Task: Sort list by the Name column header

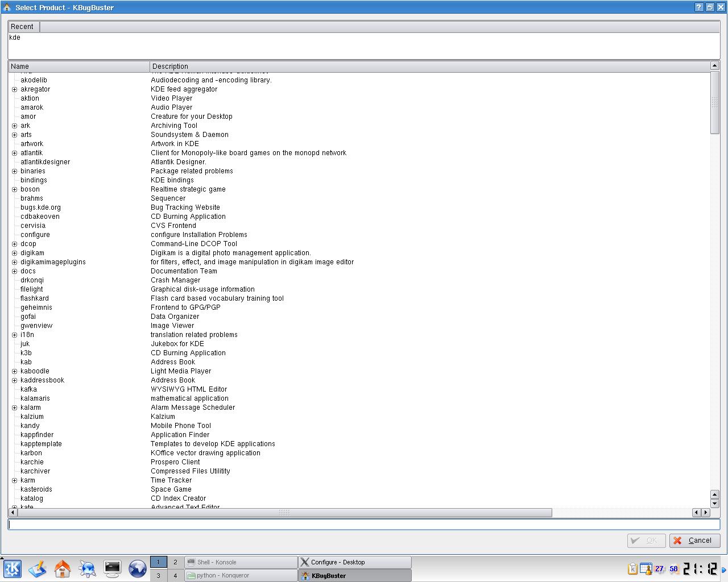Action: (78, 66)
